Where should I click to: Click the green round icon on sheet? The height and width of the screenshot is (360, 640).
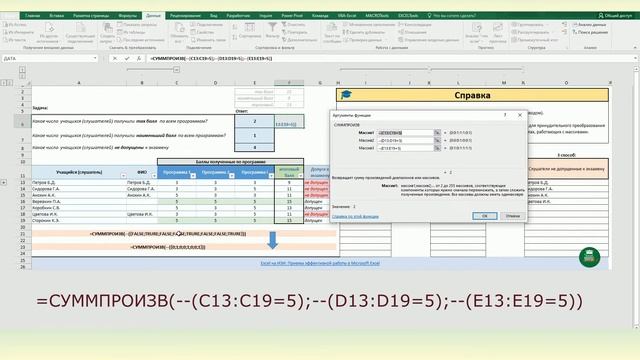(589, 257)
